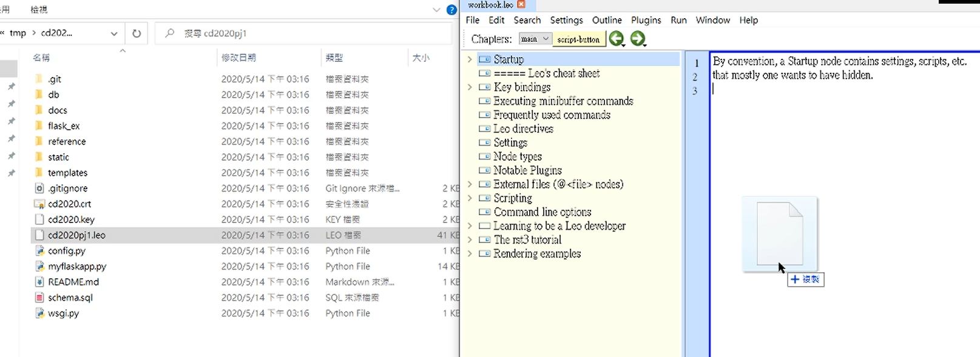Select the myflaskapp.py file name
The image size is (980, 357).
pyautogui.click(x=77, y=266)
